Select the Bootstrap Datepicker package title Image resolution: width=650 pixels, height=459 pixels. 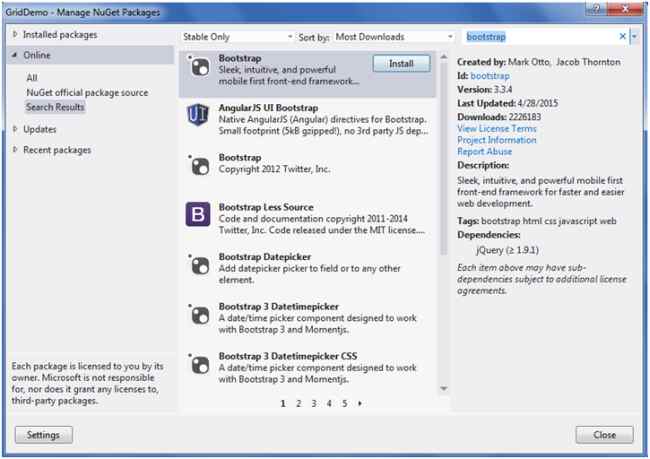pyautogui.click(x=264, y=257)
